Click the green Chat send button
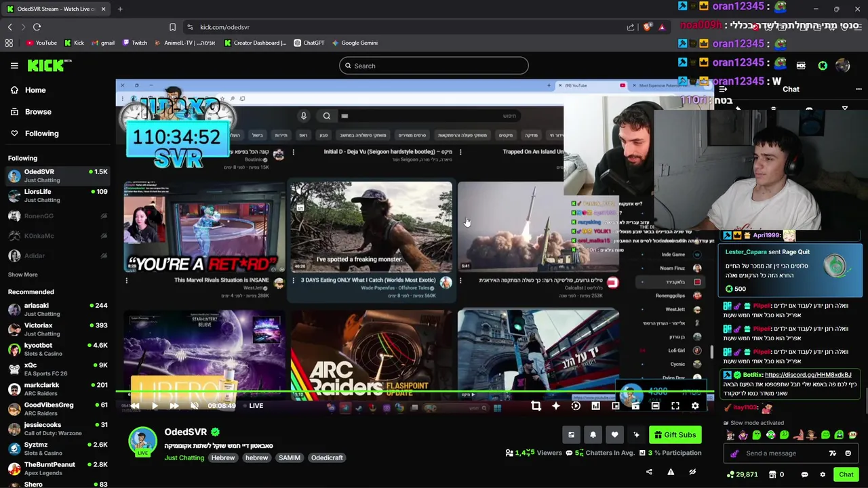The image size is (868, 488). (x=846, y=474)
